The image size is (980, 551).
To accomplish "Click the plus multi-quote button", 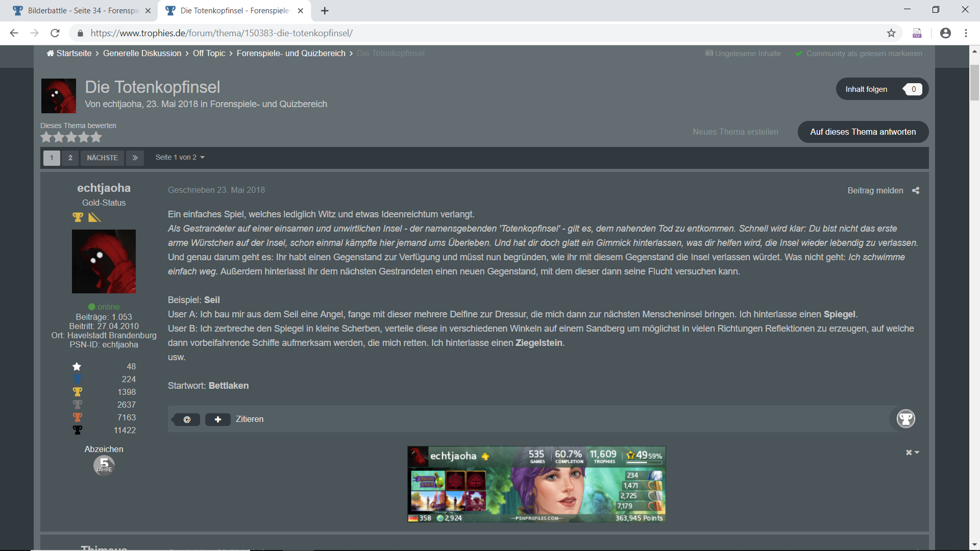I will click(218, 419).
